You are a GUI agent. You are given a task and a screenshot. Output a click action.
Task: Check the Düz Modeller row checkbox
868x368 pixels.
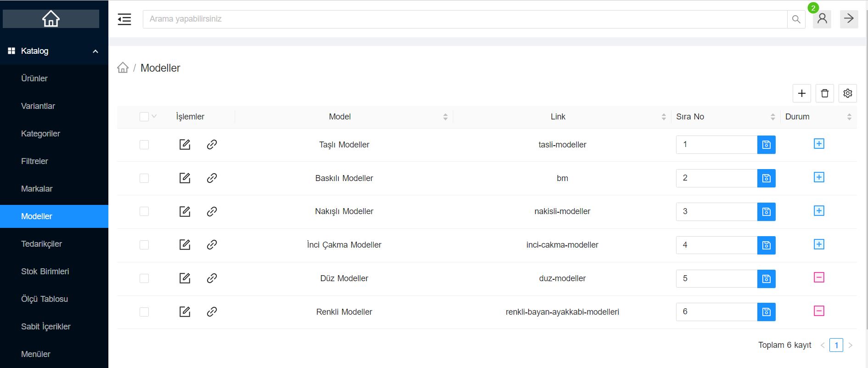pyautogui.click(x=144, y=278)
